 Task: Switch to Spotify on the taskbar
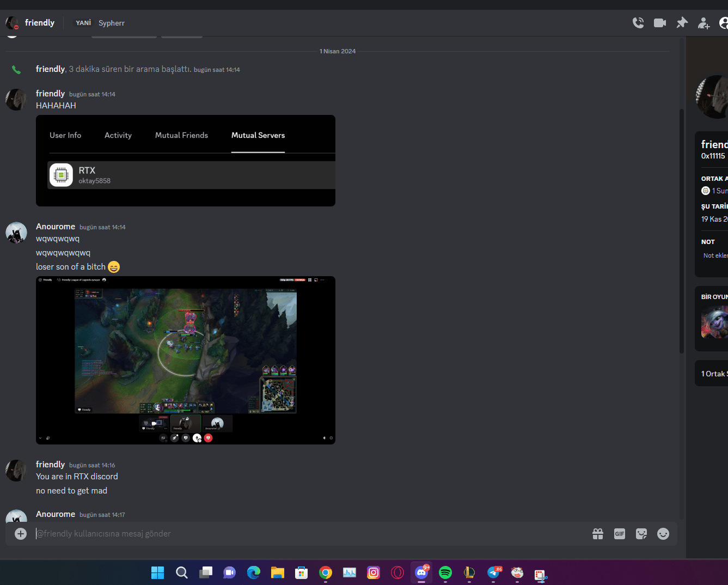click(445, 572)
